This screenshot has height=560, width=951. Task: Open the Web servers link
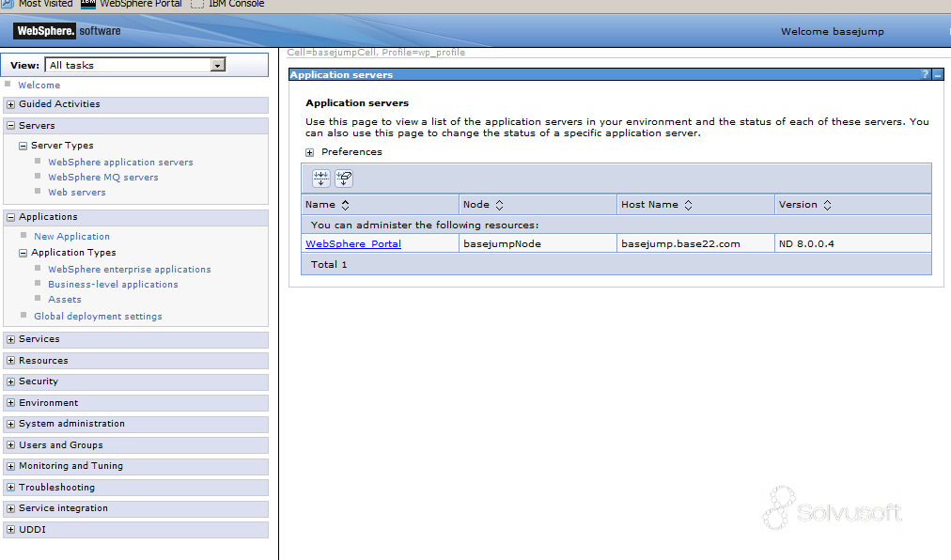point(77,193)
